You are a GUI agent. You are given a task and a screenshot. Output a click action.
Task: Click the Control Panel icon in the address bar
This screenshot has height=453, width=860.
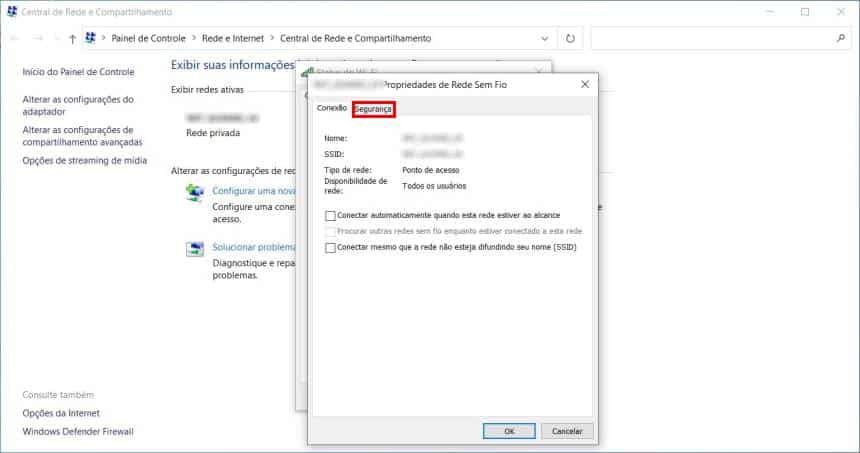92,39
